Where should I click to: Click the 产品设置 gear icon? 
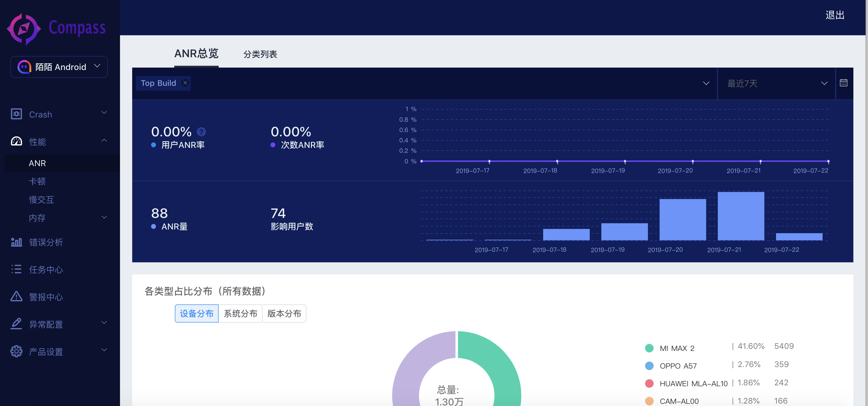(16, 352)
